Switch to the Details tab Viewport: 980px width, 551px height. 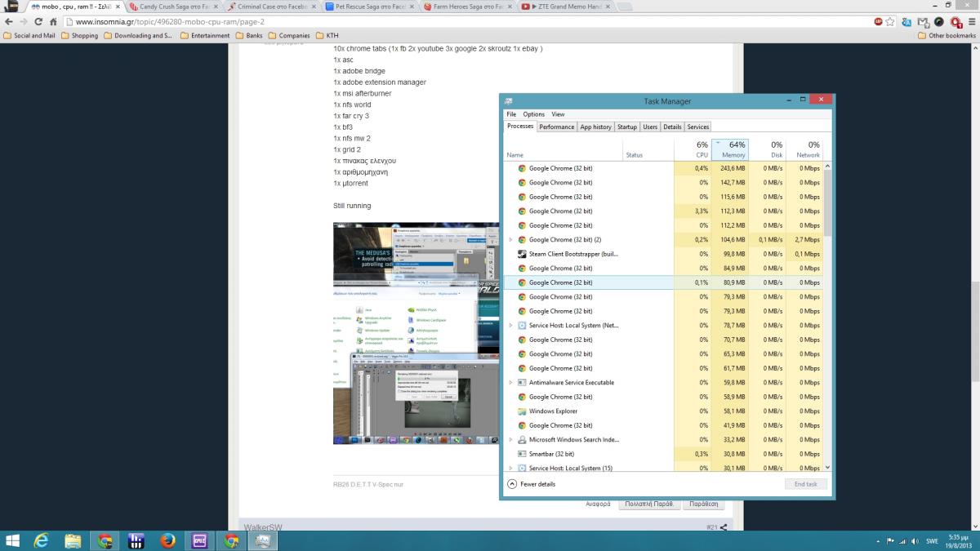tap(672, 127)
